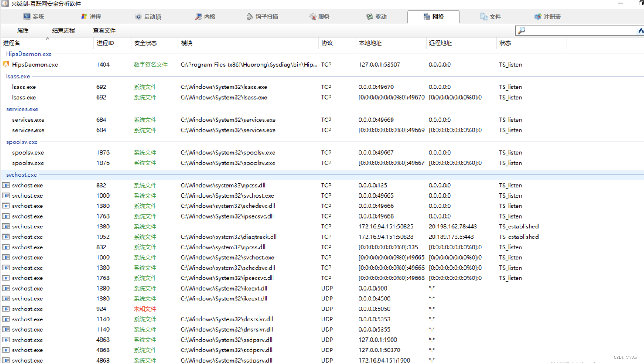Open the 系统 tab
Screen dimensions: 644x363
(34, 16)
